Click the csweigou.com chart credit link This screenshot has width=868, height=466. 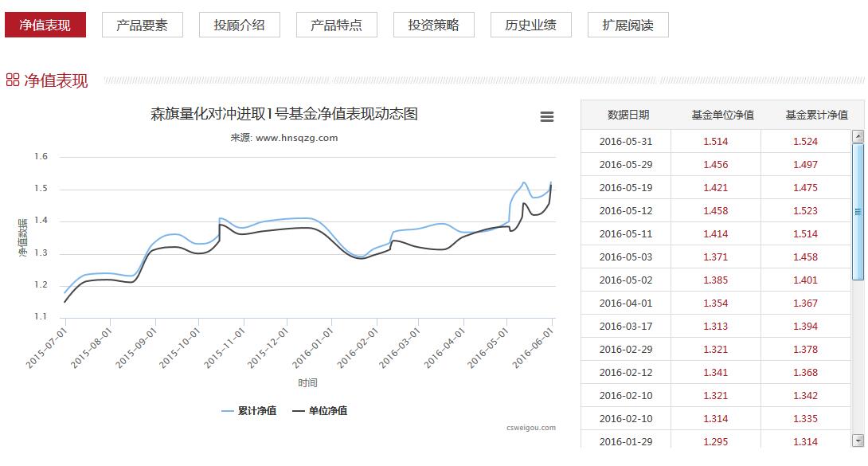[x=530, y=428]
